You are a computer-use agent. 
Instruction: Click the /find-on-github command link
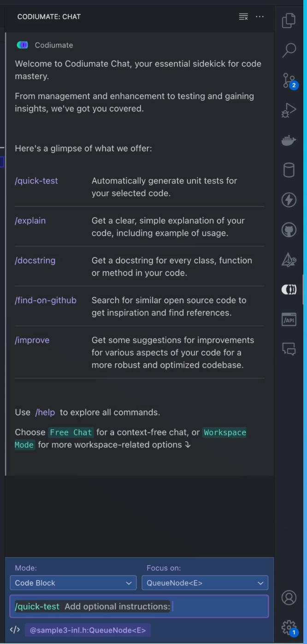coord(46,300)
